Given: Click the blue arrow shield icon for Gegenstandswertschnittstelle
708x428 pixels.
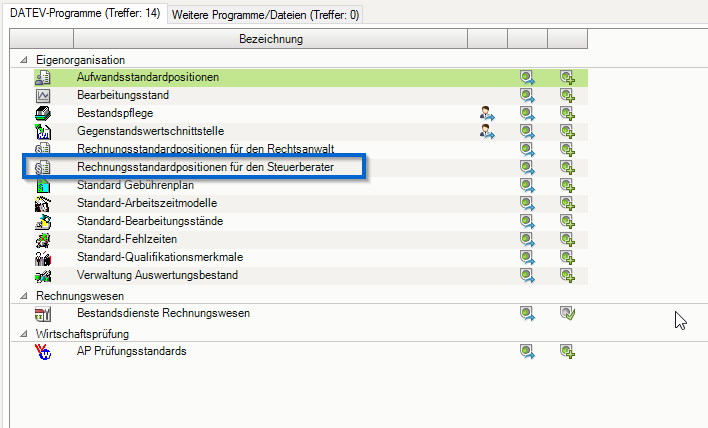Looking at the screenshot, I should (x=527, y=131).
